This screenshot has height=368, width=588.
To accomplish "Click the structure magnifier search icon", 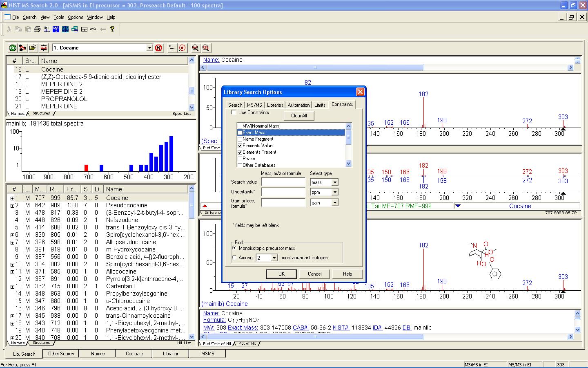I will click(x=205, y=48).
